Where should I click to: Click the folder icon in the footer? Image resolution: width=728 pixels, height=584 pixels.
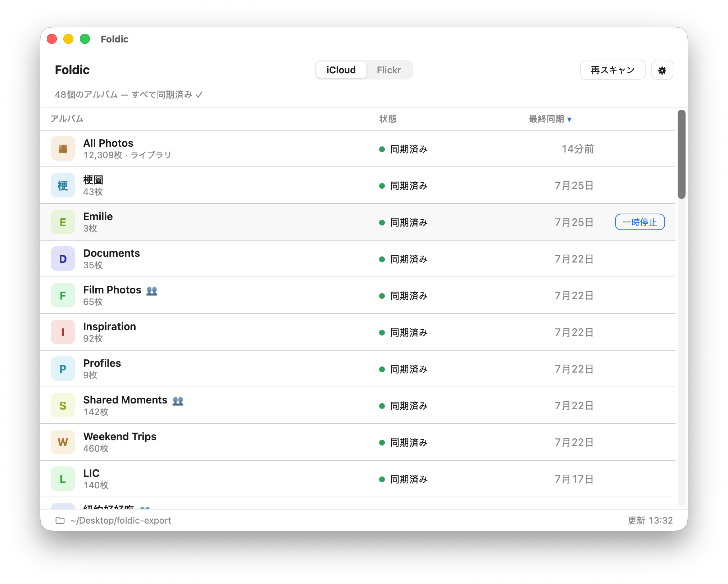click(x=60, y=520)
